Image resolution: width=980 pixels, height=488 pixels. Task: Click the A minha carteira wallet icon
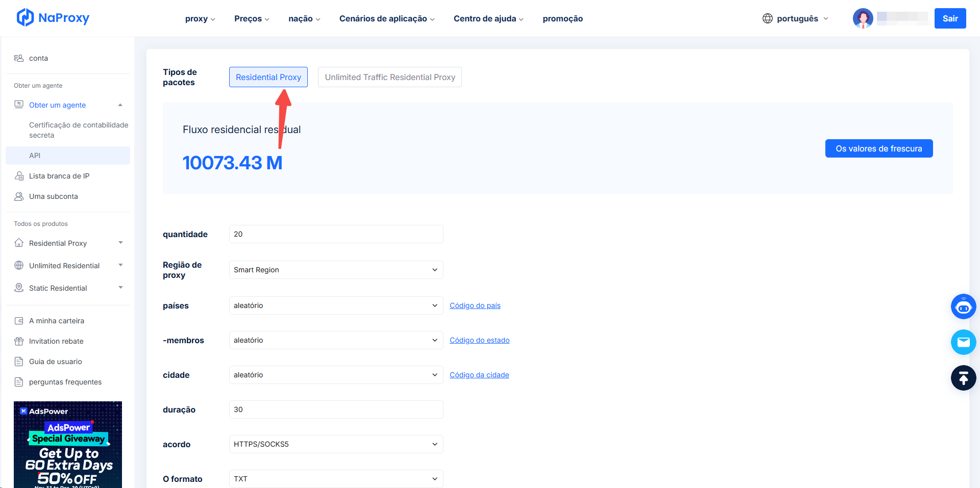pyautogui.click(x=19, y=321)
